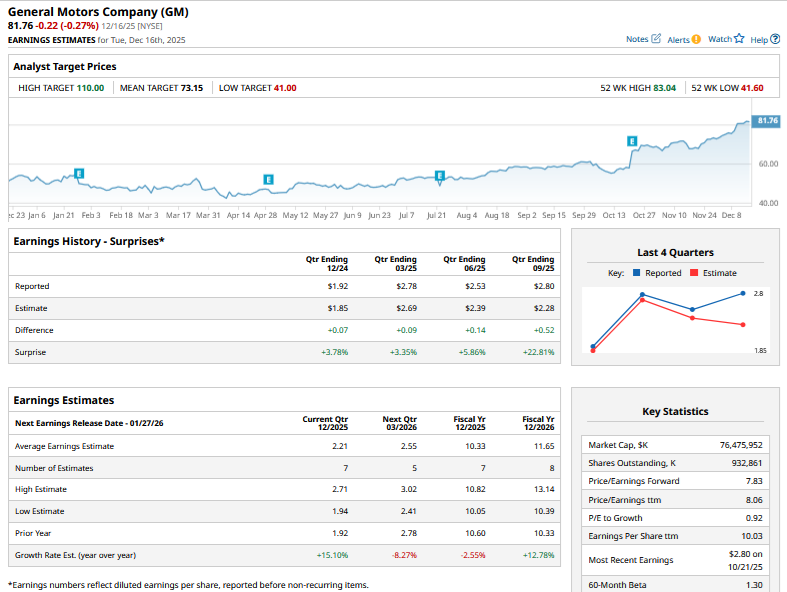Click the General Motors Company (GM) title

[97, 12]
